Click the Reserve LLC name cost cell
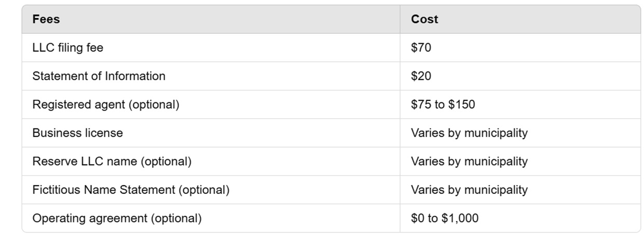This screenshot has height=235, width=644. tap(469, 162)
